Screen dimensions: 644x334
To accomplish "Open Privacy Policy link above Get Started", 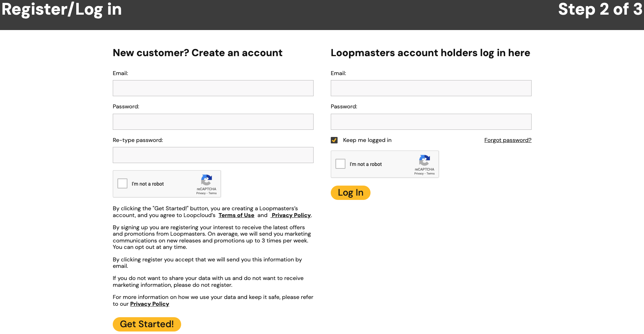I will [x=150, y=304].
